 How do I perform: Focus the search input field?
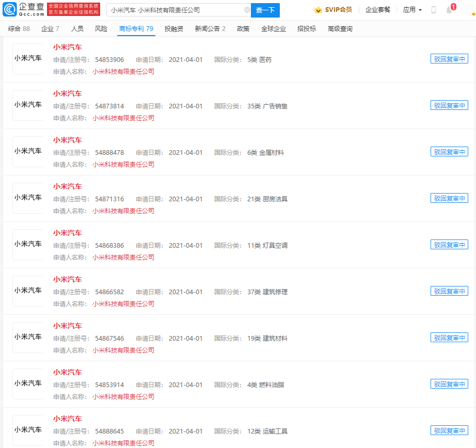[176, 10]
